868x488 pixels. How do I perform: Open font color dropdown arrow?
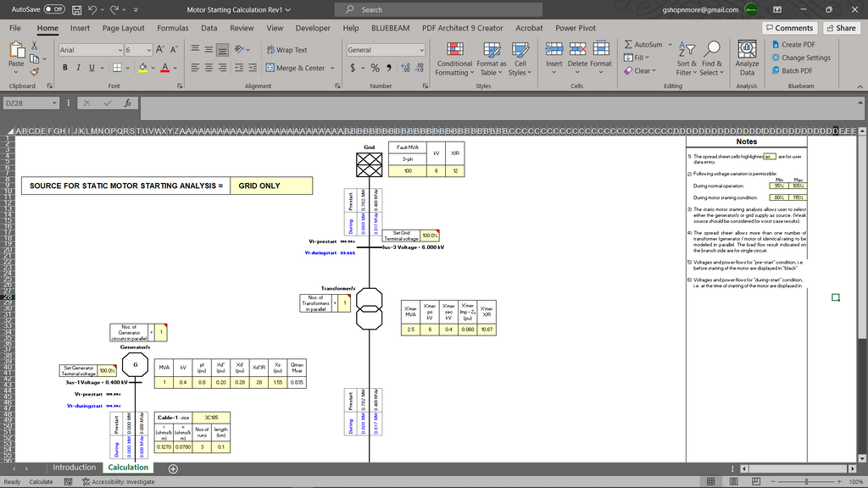[175, 68]
